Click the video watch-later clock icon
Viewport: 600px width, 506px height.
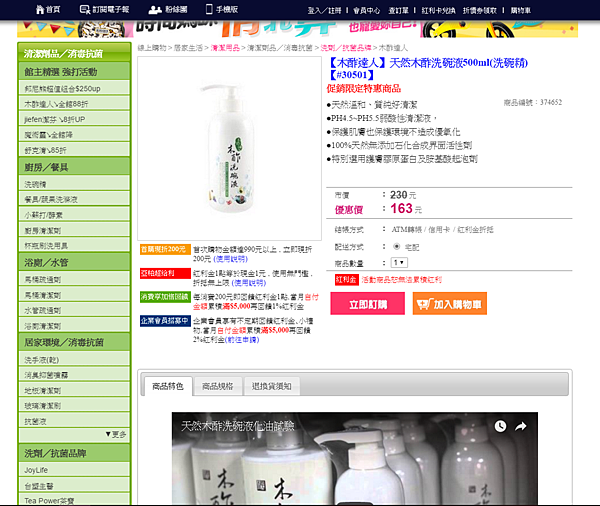(500, 426)
